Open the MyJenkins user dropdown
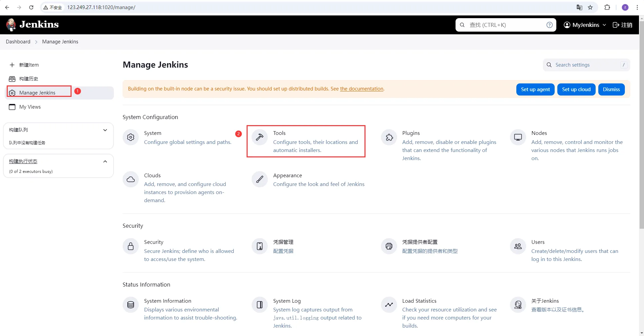Viewport: 644px width, 336px height. coord(585,25)
